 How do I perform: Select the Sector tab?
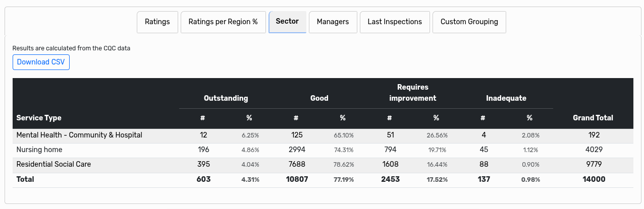pos(287,22)
